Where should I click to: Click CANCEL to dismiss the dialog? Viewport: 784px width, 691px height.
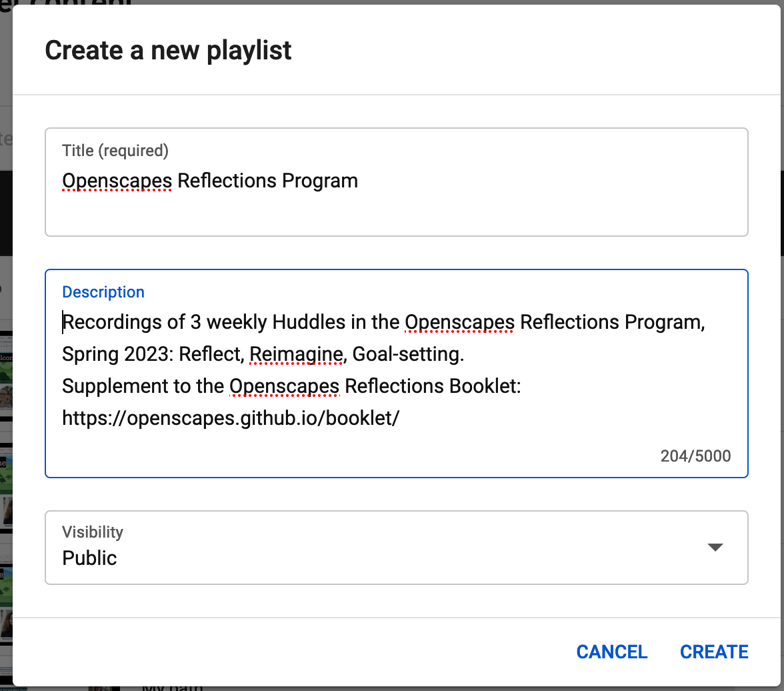pyautogui.click(x=611, y=652)
